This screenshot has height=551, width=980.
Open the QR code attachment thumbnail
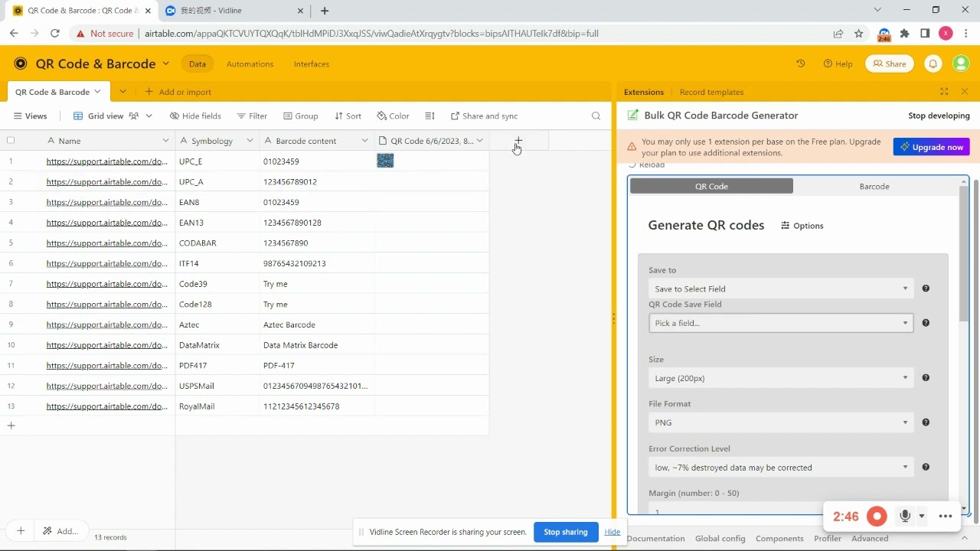coord(385,161)
